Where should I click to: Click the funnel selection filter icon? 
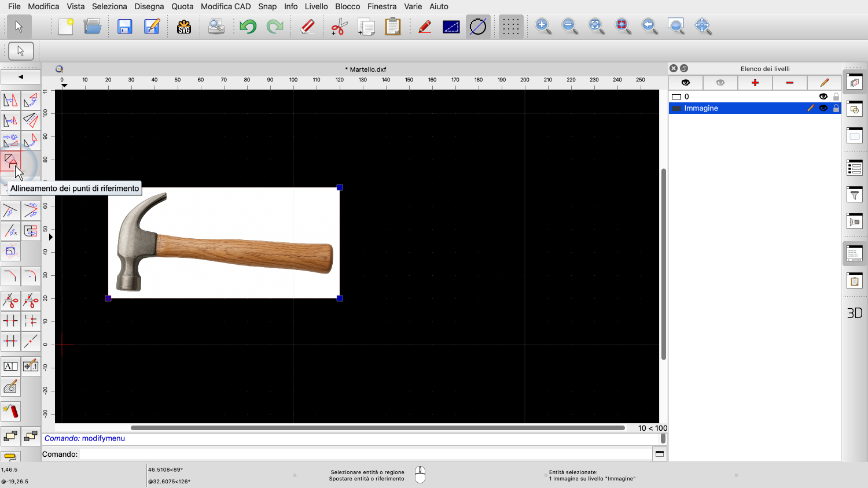[x=854, y=195]
